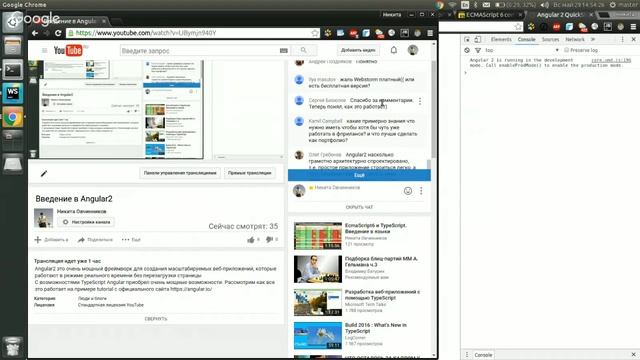
Task: Open YouTube notifications bell
Action: 393,50
